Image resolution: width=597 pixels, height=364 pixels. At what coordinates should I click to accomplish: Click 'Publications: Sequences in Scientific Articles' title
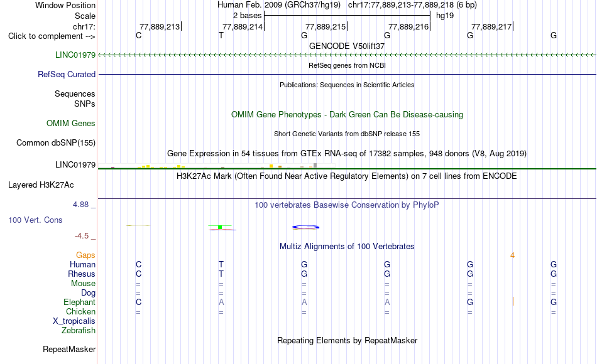coord(347,85)
